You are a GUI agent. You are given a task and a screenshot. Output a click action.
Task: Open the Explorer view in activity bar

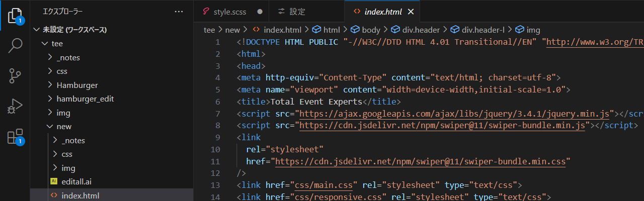click(15, 15)
